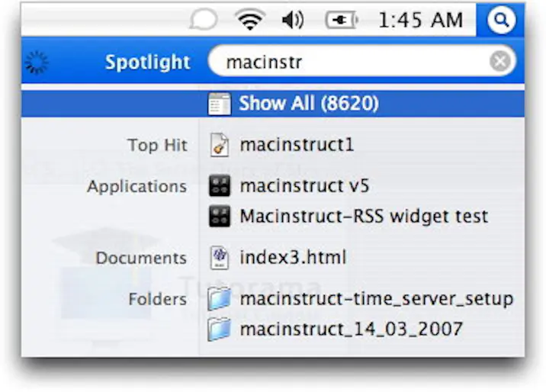Click the 1:45 AM menu bar clock
Viewport: 546px width, 392px height.
point(420,20)
